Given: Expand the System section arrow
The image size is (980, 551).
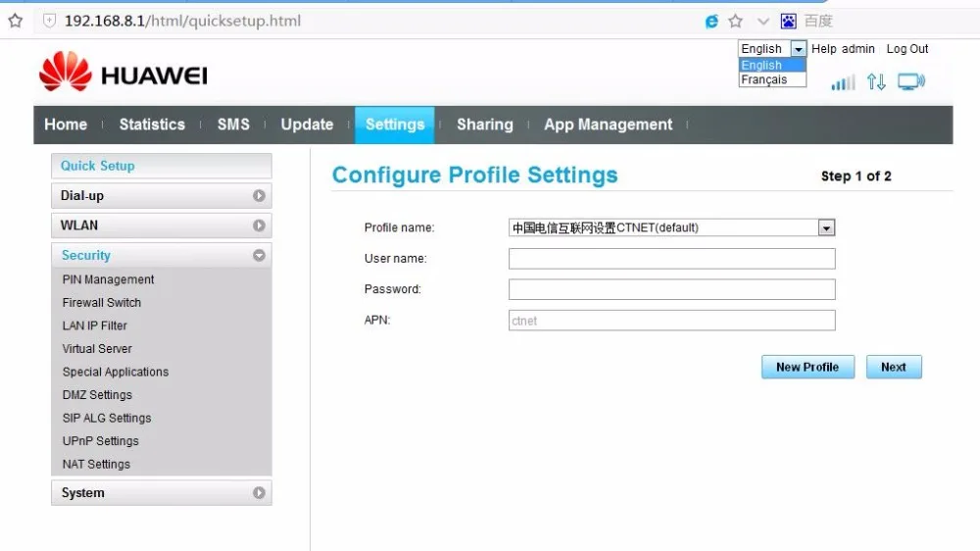Looking at the screenshot, I should pos(259,493).
